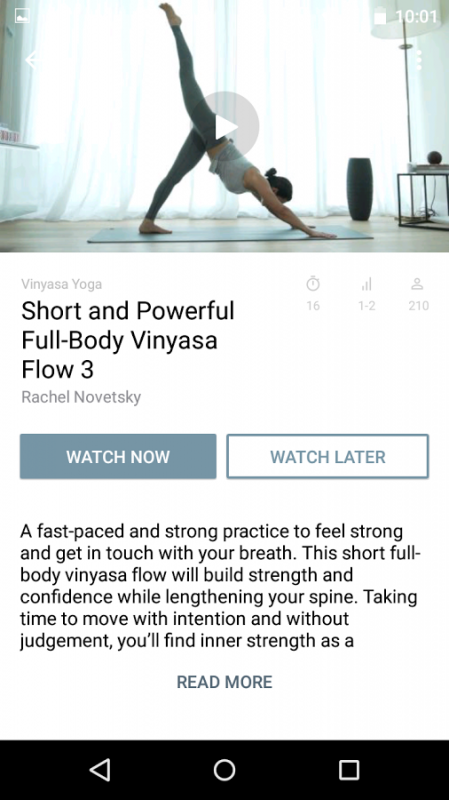Tap the class description paragraph

220,586
